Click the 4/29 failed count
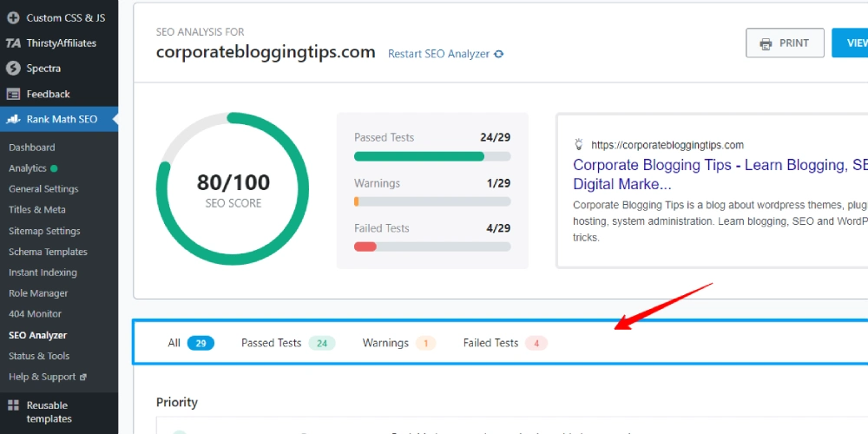 coord(498,228)
